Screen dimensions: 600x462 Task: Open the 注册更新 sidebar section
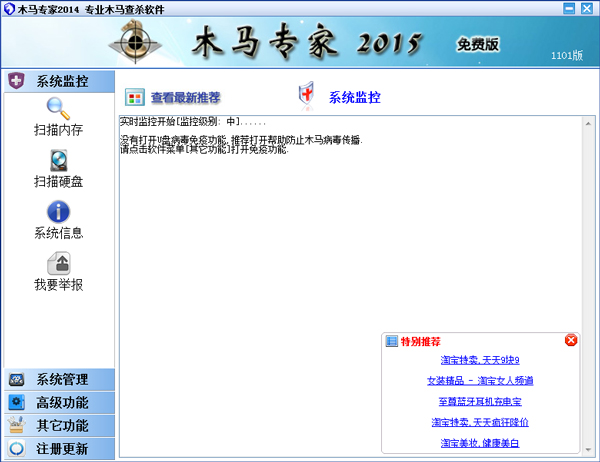[59, 449]
